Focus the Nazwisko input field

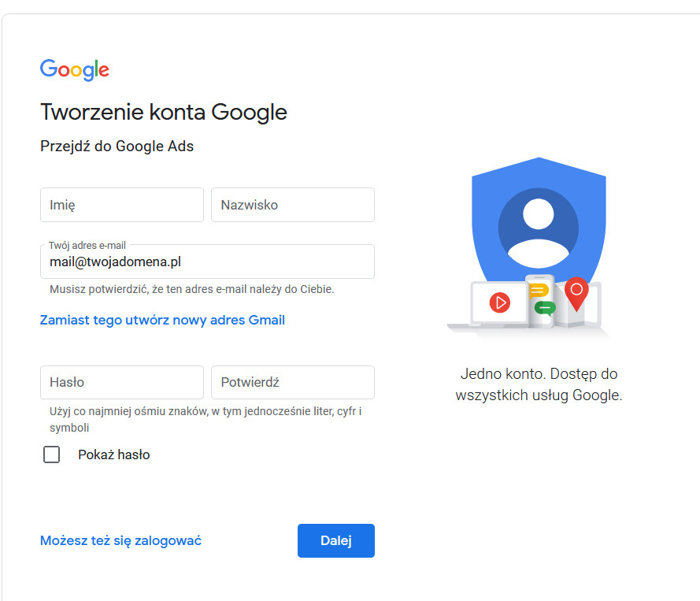[293, 205]
